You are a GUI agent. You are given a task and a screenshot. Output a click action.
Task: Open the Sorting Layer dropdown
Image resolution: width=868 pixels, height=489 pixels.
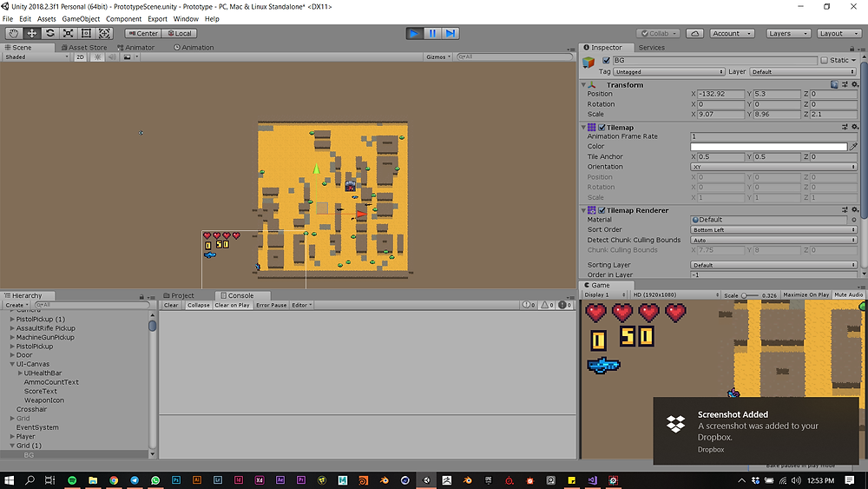(x=774, y=265)
